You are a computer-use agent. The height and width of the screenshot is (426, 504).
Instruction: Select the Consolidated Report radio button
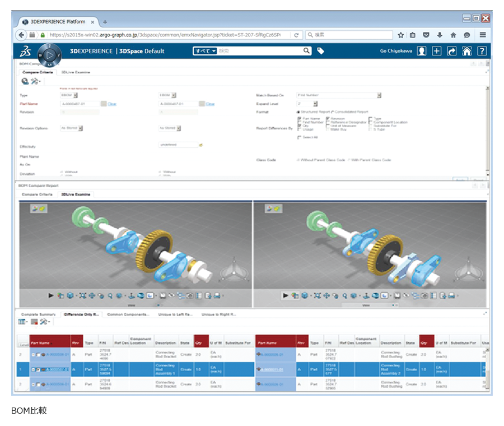tap(333, 112)
